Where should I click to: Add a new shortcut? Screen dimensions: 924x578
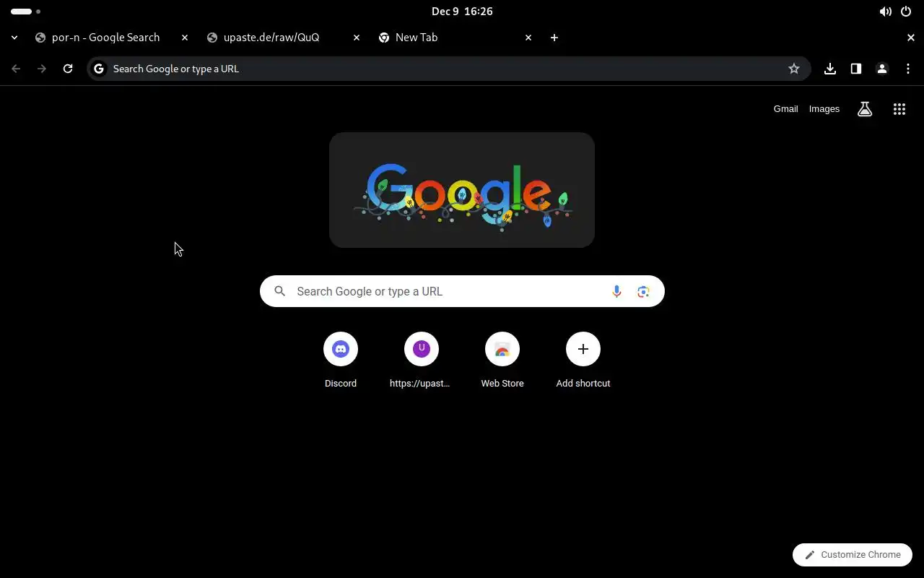(583, 360)
